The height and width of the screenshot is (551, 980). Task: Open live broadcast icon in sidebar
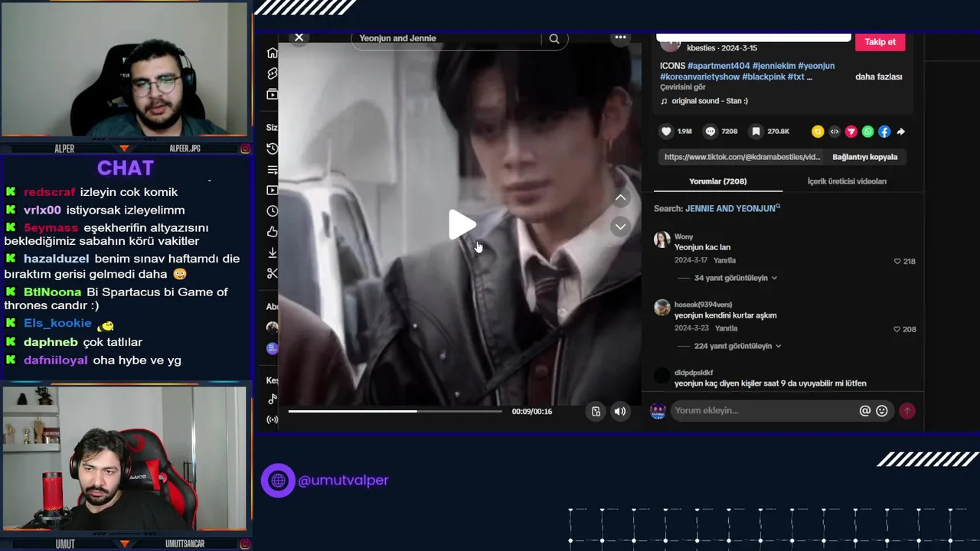(x=272, y=419)
